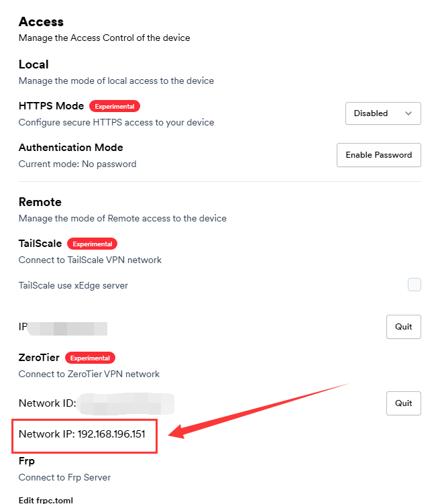Open the HTTPS Mode Disabled dropdown

coord(382,113)
